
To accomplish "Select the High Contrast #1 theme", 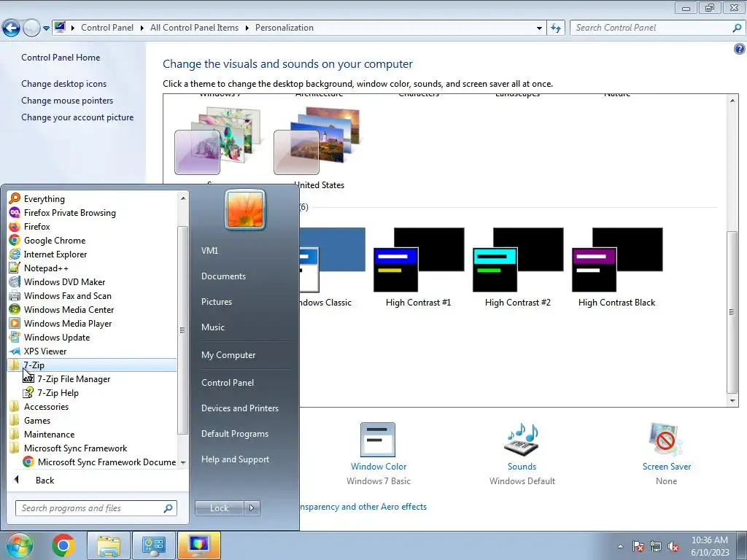I will [x=418, y=268].
